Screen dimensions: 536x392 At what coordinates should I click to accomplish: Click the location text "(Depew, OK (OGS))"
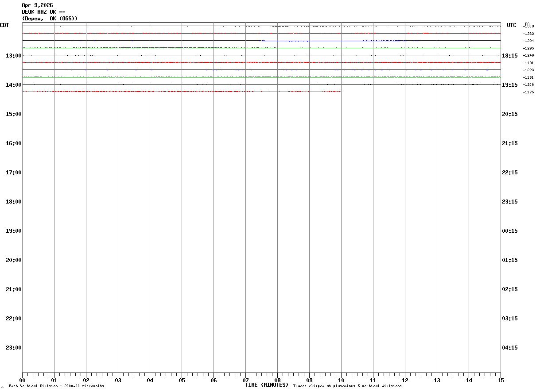coord(50,19)
